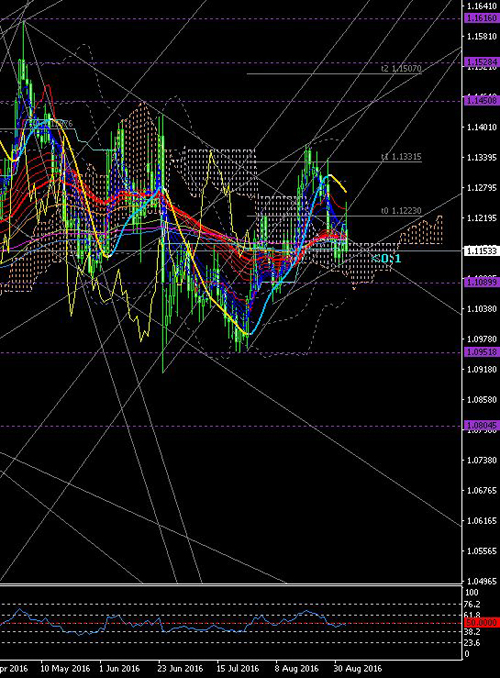Select the t1 1.13315 target label

[x=401, y=157]
